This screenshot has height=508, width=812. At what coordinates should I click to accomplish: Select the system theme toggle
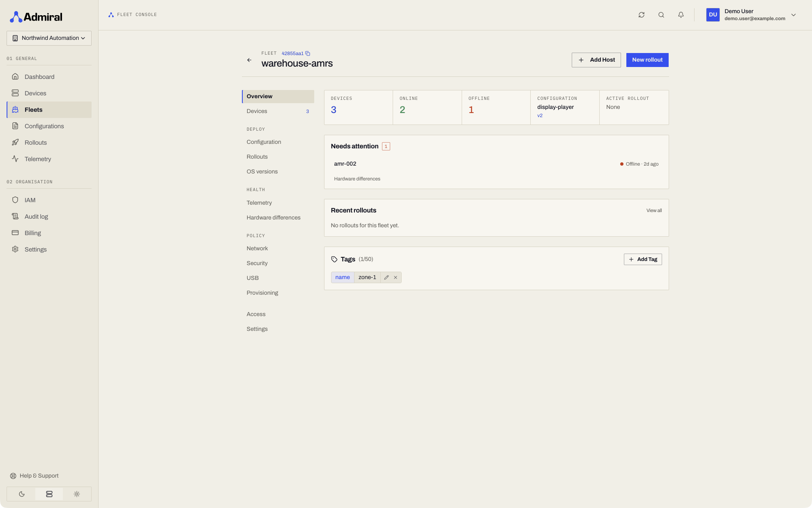49,494
